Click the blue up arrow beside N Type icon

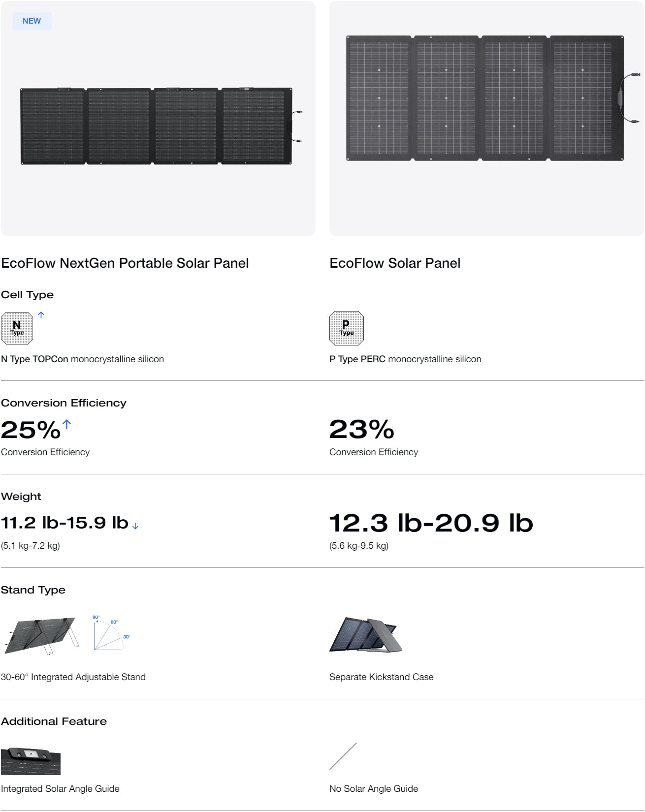[x=41, y=315]
